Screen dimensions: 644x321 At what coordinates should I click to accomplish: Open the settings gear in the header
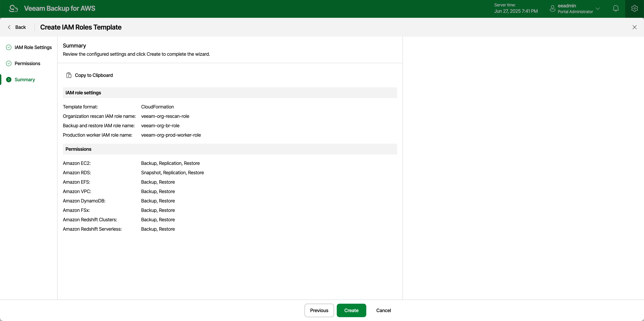click(x=634, y=9)
